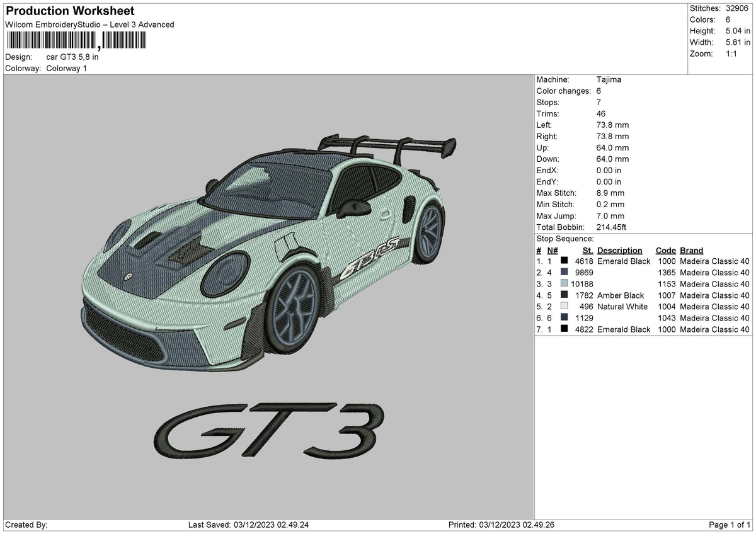This screenshot has height=534, width=756.
Task: Click stitch count 4822 in stop sequence
Action: click(x=584, y=329)
